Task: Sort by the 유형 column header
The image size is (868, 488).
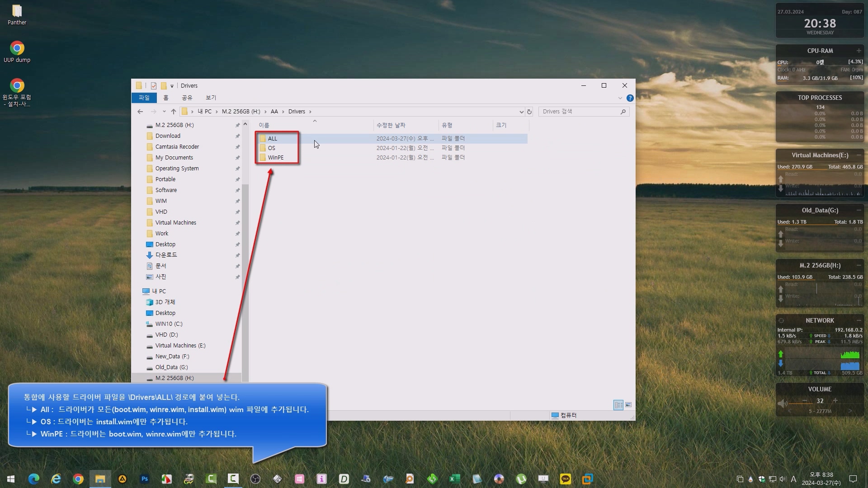Action: tap(466, 125)
